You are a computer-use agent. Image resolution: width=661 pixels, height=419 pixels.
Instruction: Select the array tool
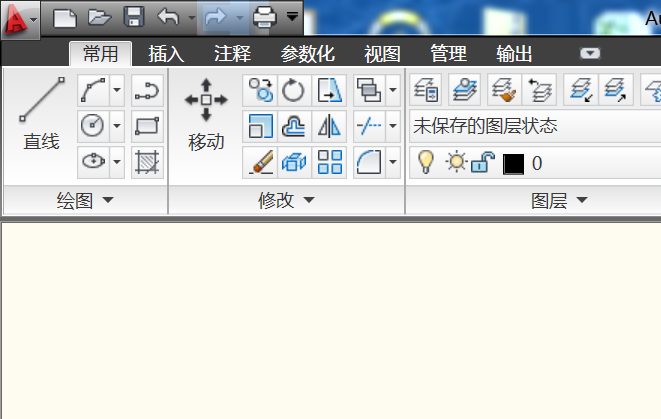coord(329,162)
